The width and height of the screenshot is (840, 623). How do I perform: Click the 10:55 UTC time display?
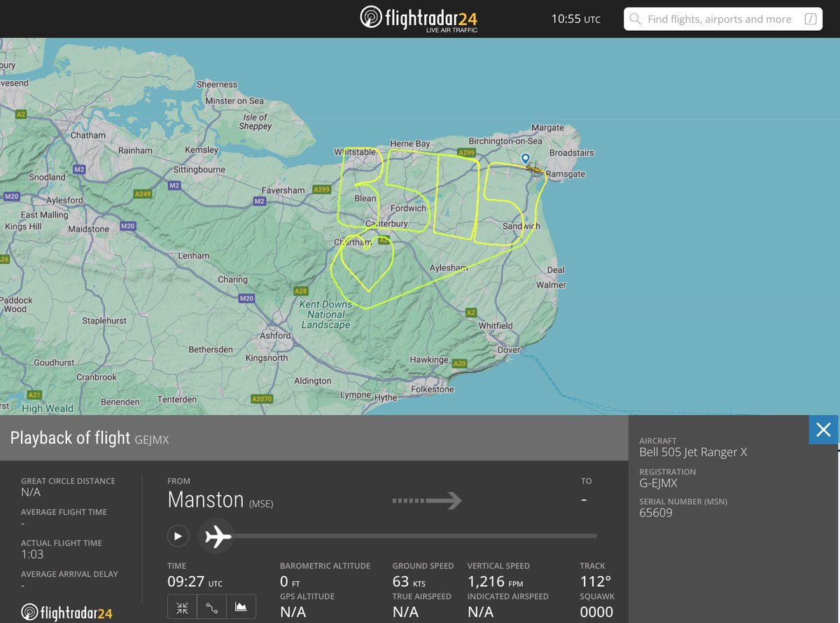[575, 19]
